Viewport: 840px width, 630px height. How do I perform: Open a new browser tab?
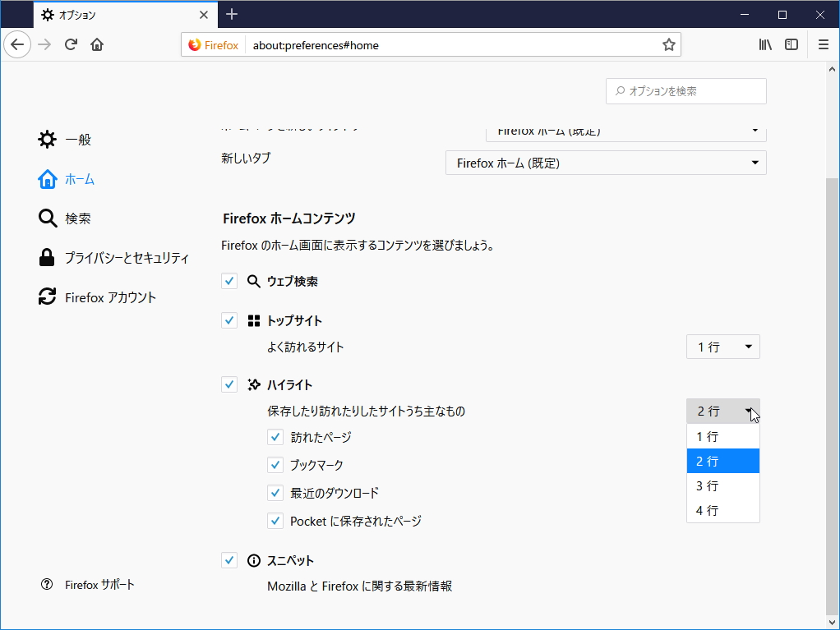[x=231, y=14]
